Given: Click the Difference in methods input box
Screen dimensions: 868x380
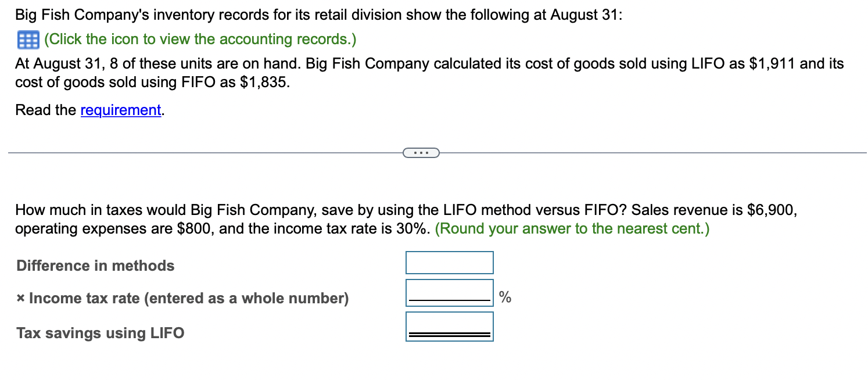Looking at the screenshot, I should click(449, 263).
